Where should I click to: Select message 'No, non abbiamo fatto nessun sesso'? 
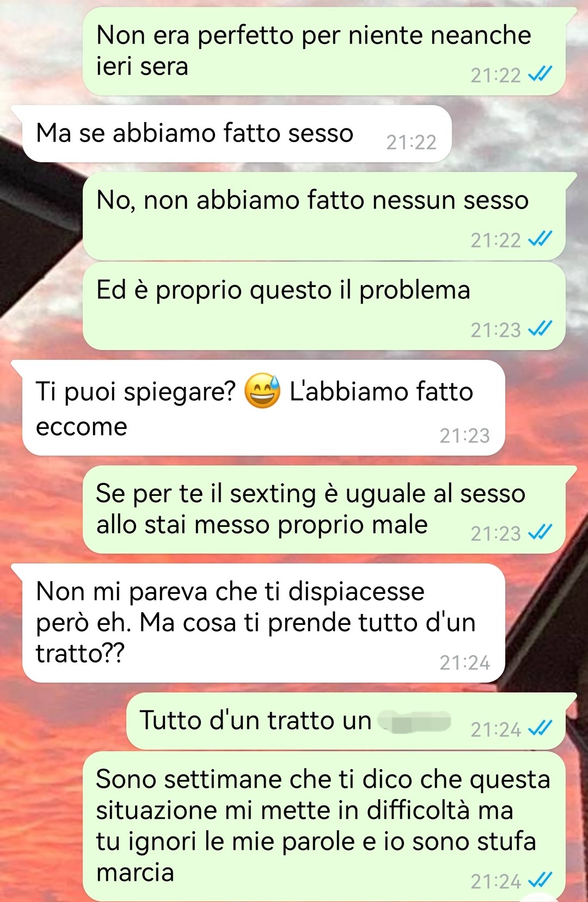click(x=324, y=216)
